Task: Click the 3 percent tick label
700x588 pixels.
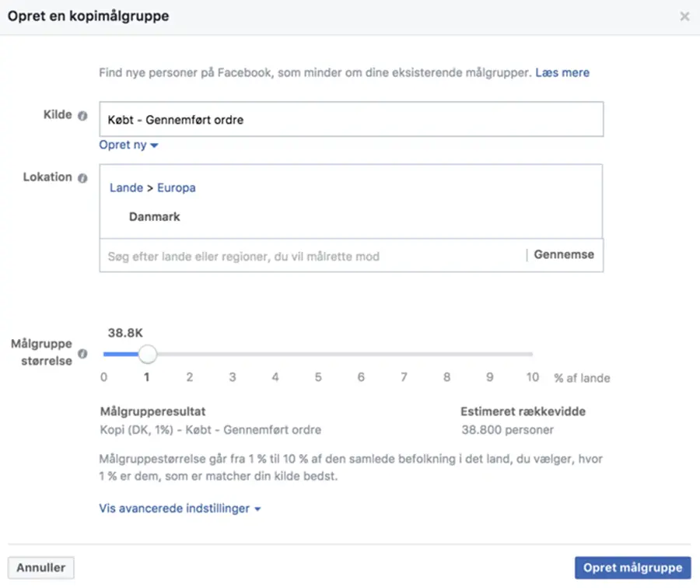Action: click(x=232, y=377)
